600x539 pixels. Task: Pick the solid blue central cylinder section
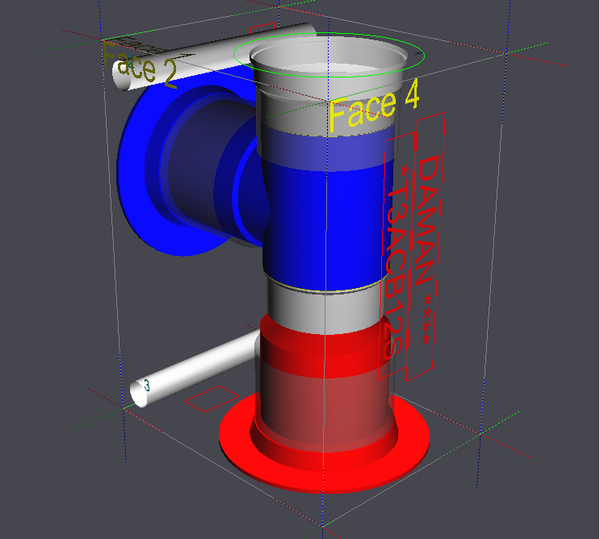329,226
